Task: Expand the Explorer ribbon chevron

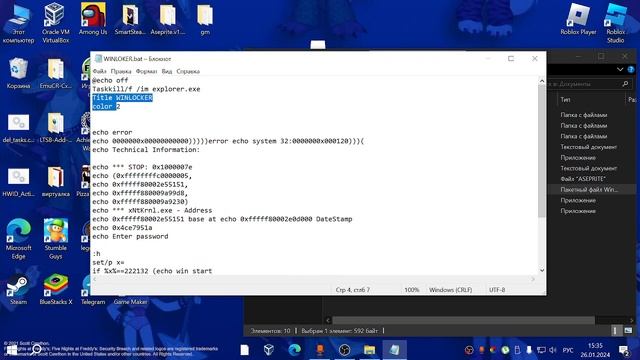Action: point(620,70)
